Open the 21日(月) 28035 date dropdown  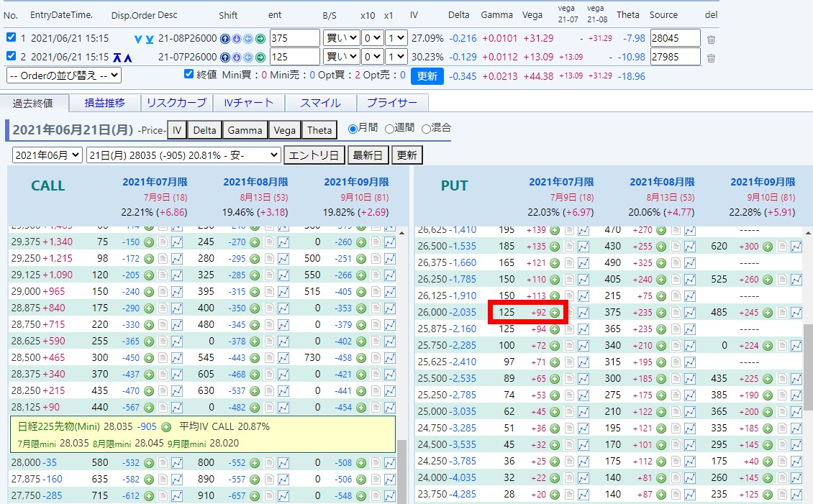(183, 155)
